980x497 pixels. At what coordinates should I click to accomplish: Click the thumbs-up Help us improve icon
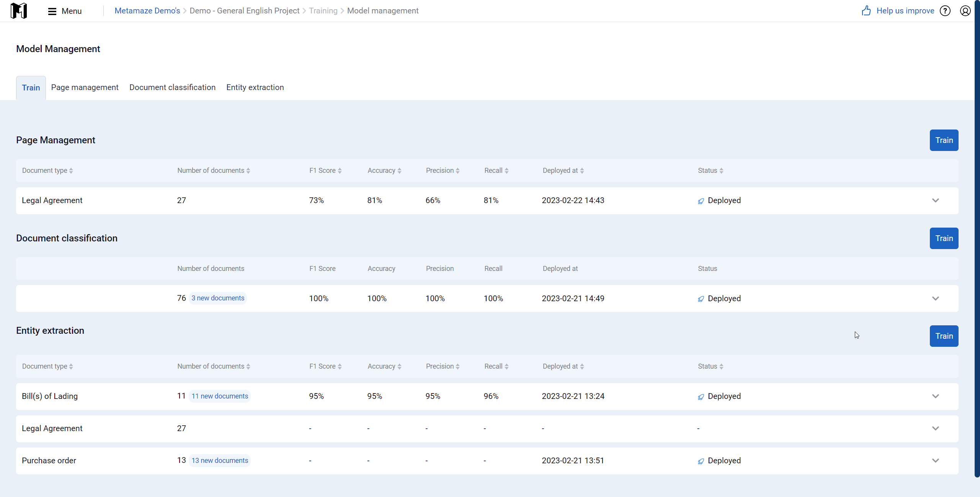[x=866, y=11]
